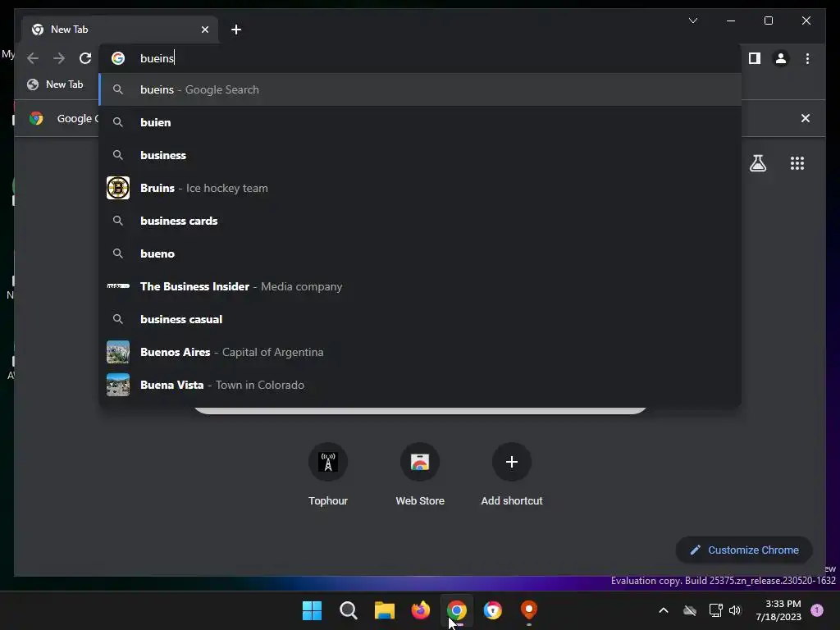Image resolution: width=840 pixels, height=630 pixels.
Task: Open the New Tab bookmark
Action: [x=55, y=84]
